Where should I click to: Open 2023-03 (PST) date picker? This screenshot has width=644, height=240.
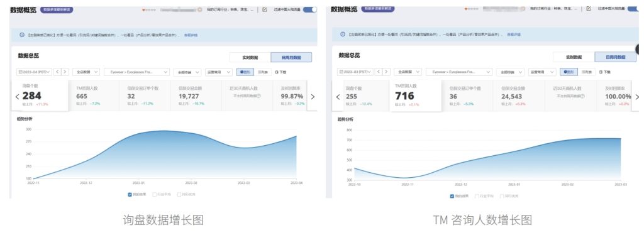(355, 72)
